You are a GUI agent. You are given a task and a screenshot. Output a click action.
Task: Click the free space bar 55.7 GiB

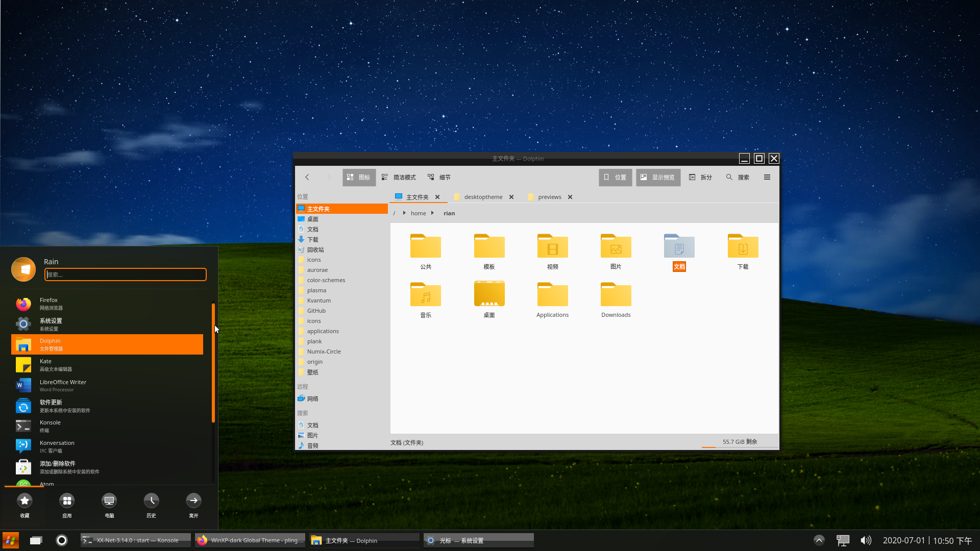pos(740,442)
